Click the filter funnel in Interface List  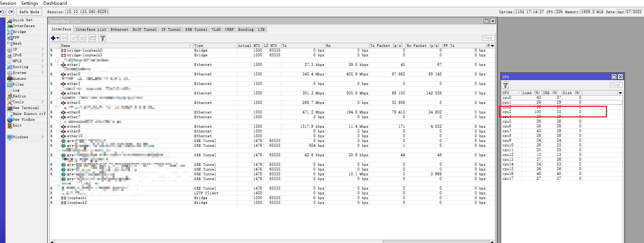click(x=103, y=38)
